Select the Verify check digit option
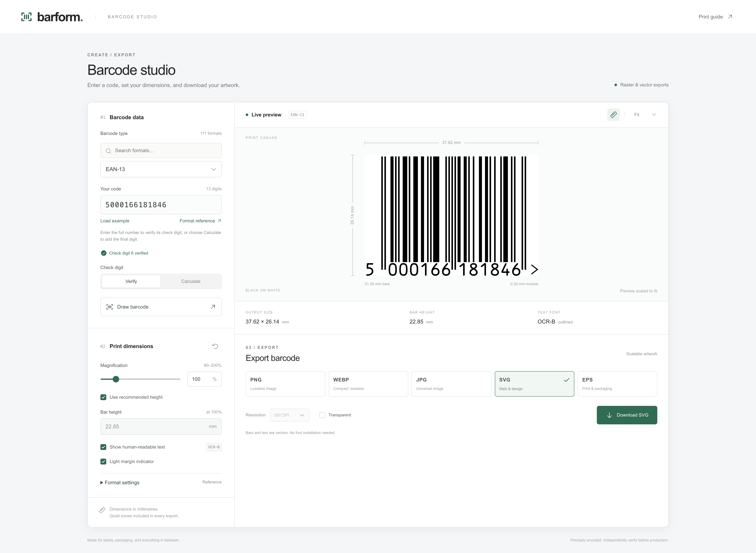The height and width of the screenshot is (553, 756). point(131,281)
